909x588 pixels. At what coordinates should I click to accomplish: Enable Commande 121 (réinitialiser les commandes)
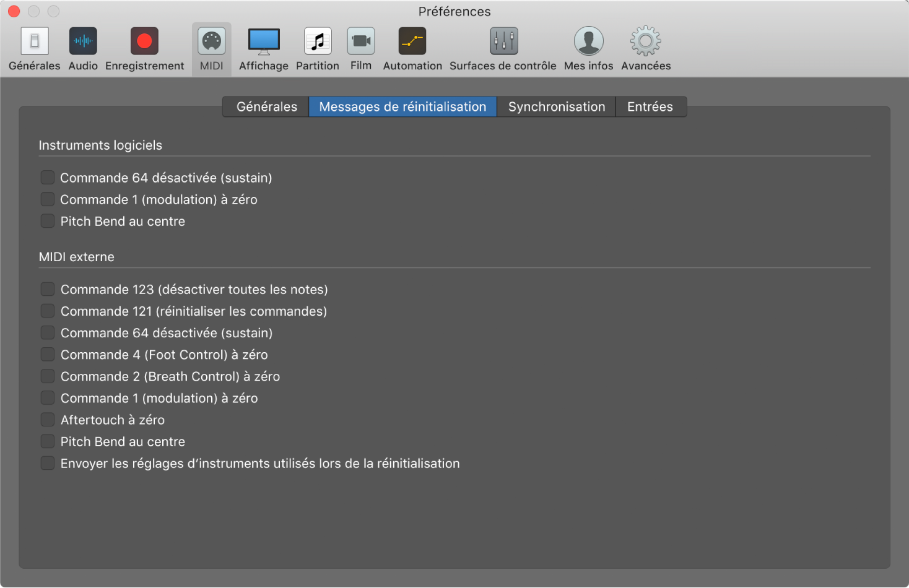48,311
